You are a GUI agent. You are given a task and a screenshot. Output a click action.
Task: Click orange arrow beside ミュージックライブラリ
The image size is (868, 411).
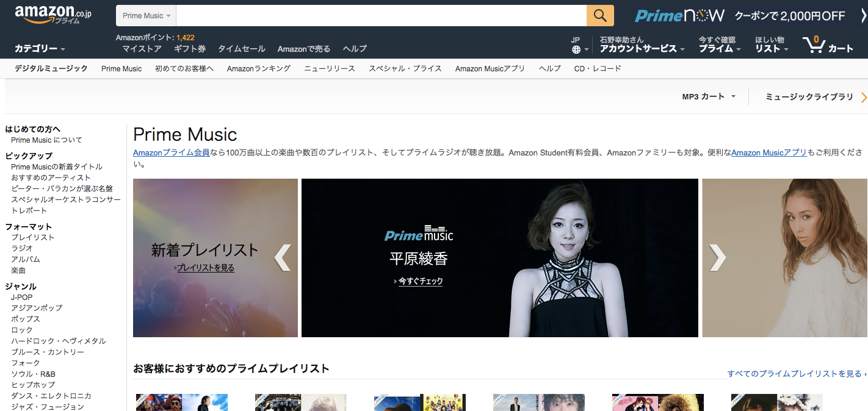coord(864,97)
